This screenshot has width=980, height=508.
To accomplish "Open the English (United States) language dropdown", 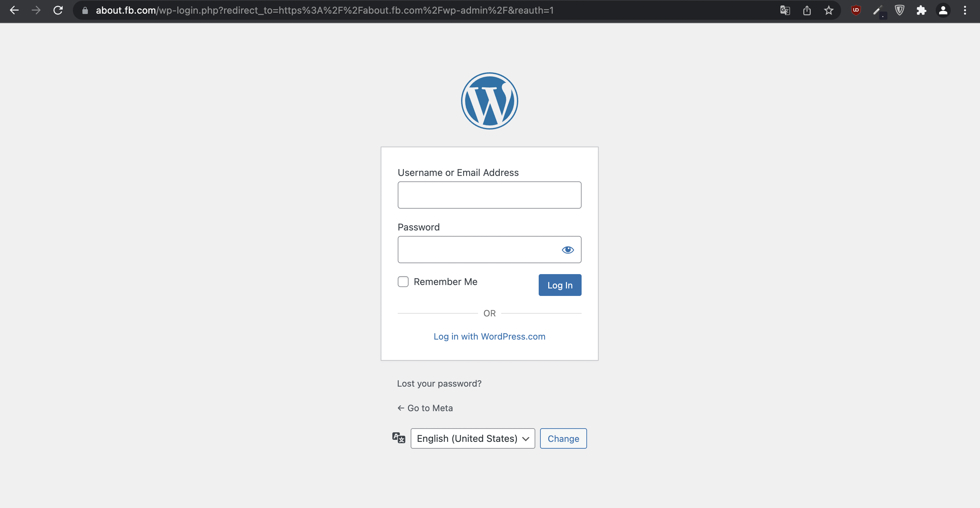I will pos(473,438).
